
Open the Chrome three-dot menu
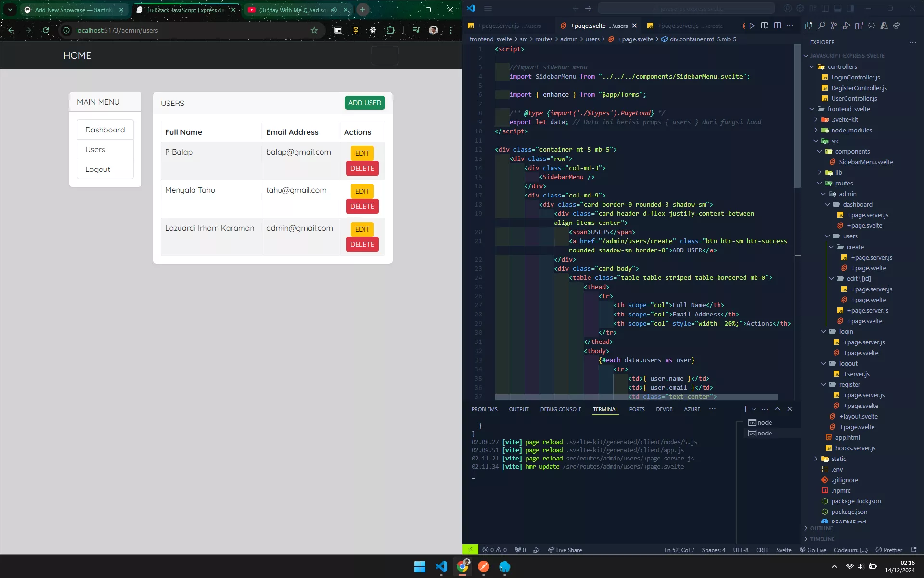451,30
